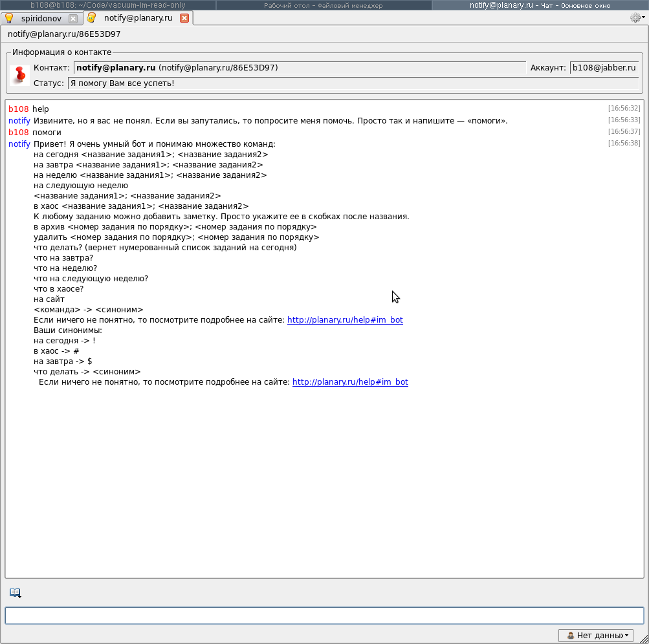Viewport: 649px width, 644px height.
Task: Select the notify@planary.ru chat tab
Action: [138, 18]
